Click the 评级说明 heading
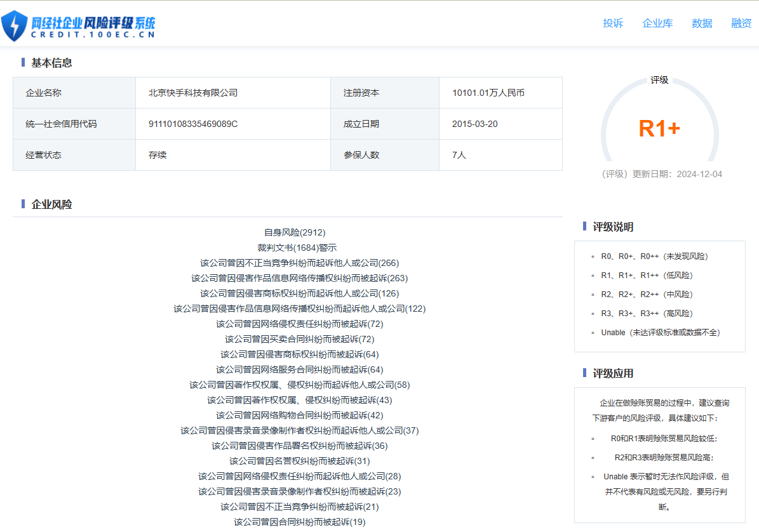The height and width of the screenshot is (532, 759). 613,227
